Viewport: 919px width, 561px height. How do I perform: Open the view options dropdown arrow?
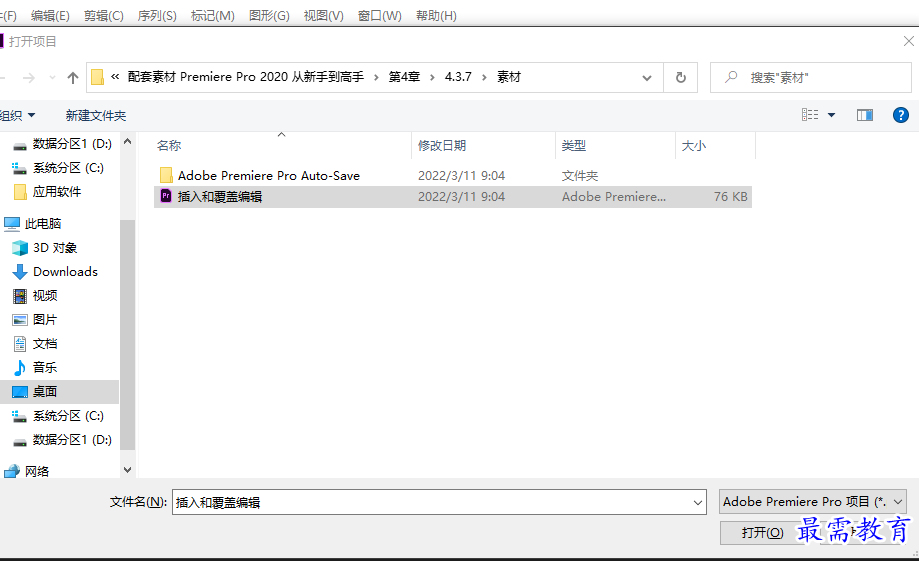click(x=831, y=115)
